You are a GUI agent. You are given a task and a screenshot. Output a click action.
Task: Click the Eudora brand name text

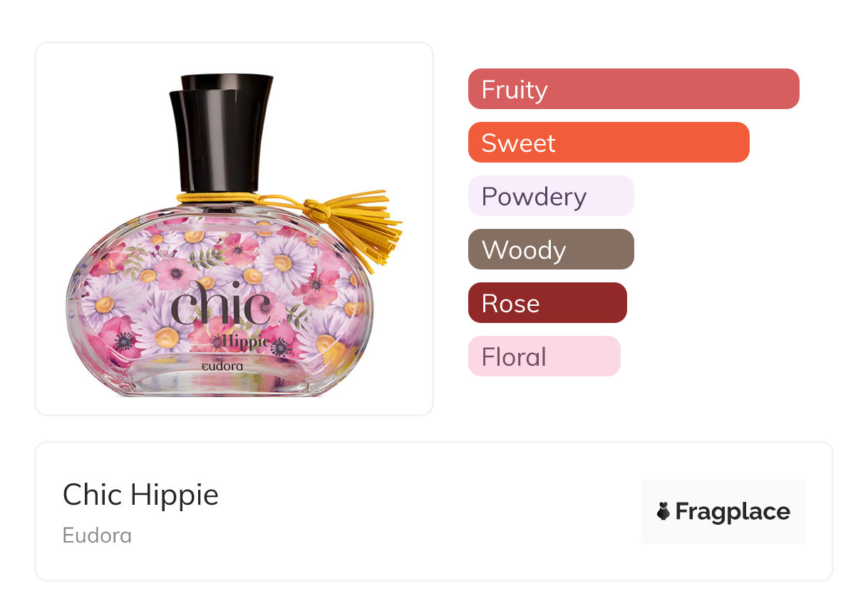[97, 535]
